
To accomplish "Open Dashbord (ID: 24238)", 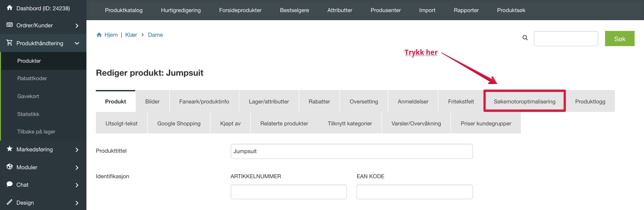I will pyautogui.click(x=43, y=8).
